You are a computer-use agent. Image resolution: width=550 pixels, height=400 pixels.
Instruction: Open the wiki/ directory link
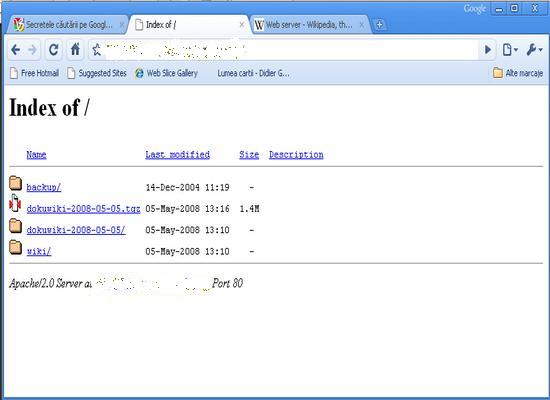(x=39, y=251)
